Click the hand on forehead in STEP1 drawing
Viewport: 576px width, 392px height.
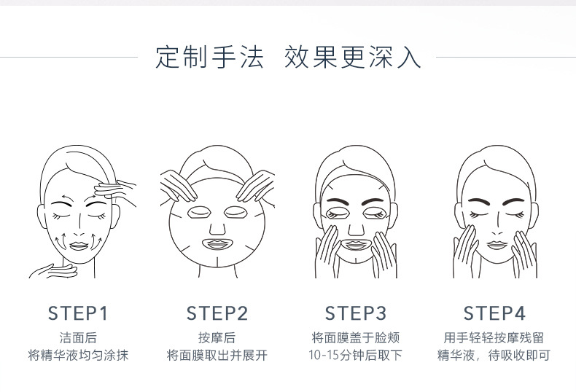115,189
